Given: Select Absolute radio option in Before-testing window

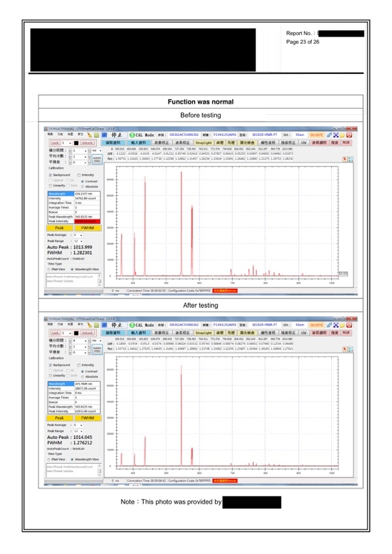Looking at the screenshot, I should (82, 187).
